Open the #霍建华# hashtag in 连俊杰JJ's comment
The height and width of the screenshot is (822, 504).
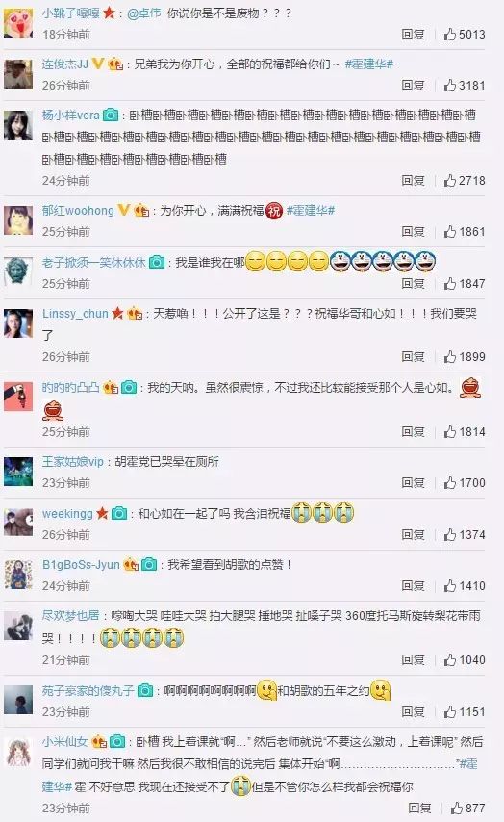click(x=368, y=64)
